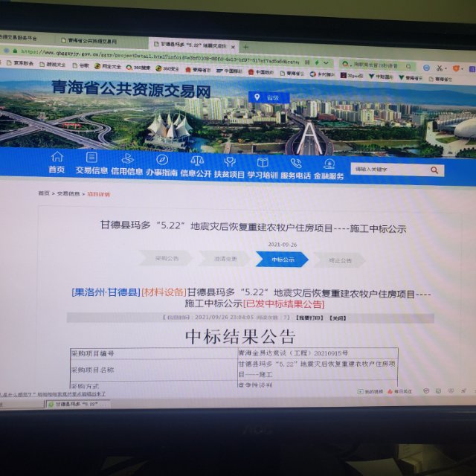Click the 2021-09-26 date under the title

coord(283,245)
